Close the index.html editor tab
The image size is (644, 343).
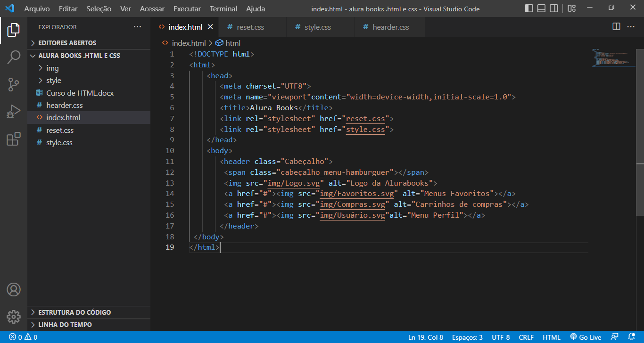click(210, 27)
